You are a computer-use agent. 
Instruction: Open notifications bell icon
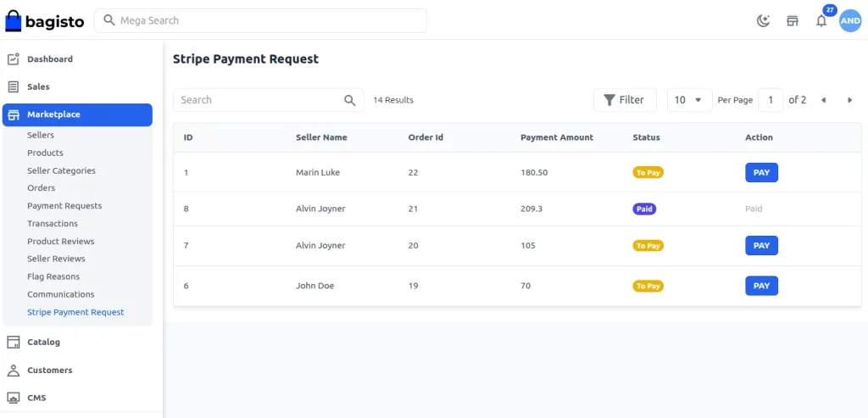pos(821,21)
